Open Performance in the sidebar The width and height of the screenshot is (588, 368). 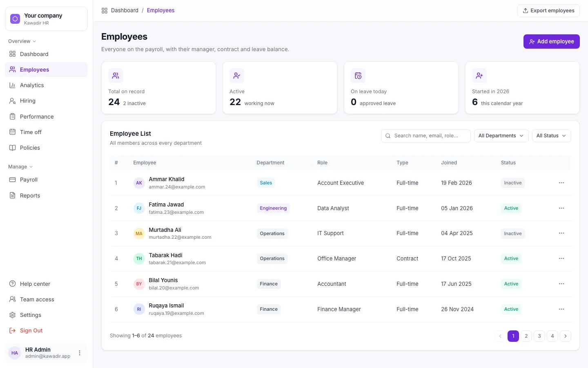click(46, 117)
